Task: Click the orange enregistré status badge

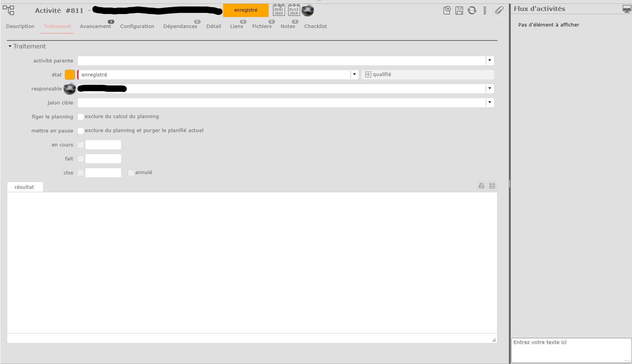Action: point(246,10)
